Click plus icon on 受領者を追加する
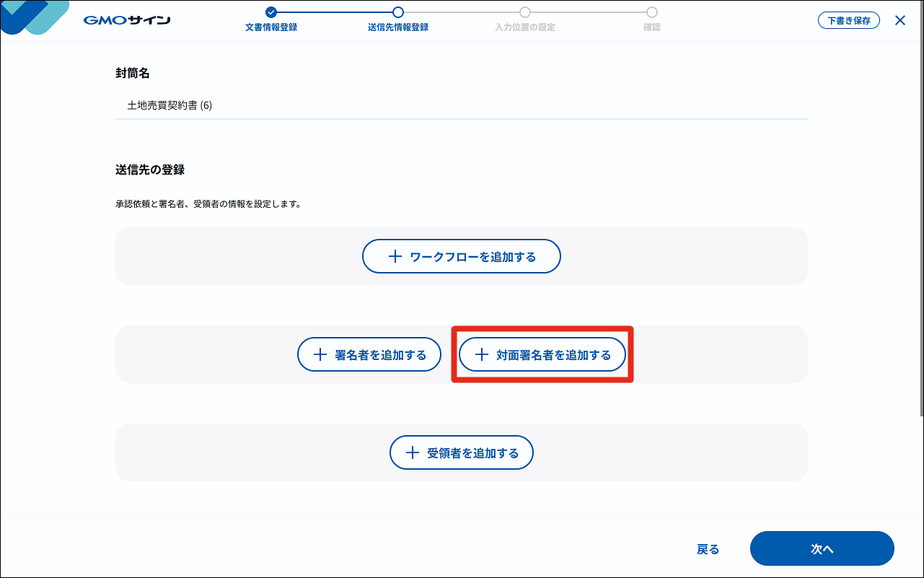 pos(412,452)
